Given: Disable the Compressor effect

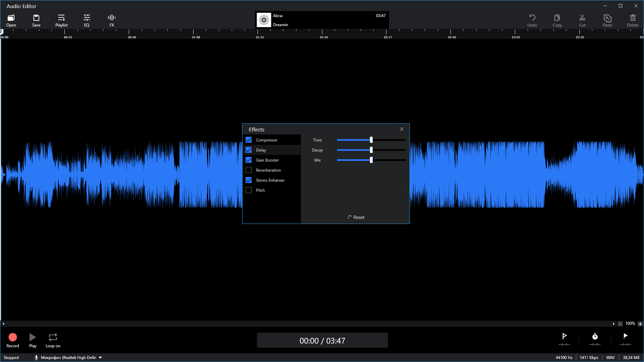Looking at the screenshot, I should pyautogui.click(x=249, y=140).
